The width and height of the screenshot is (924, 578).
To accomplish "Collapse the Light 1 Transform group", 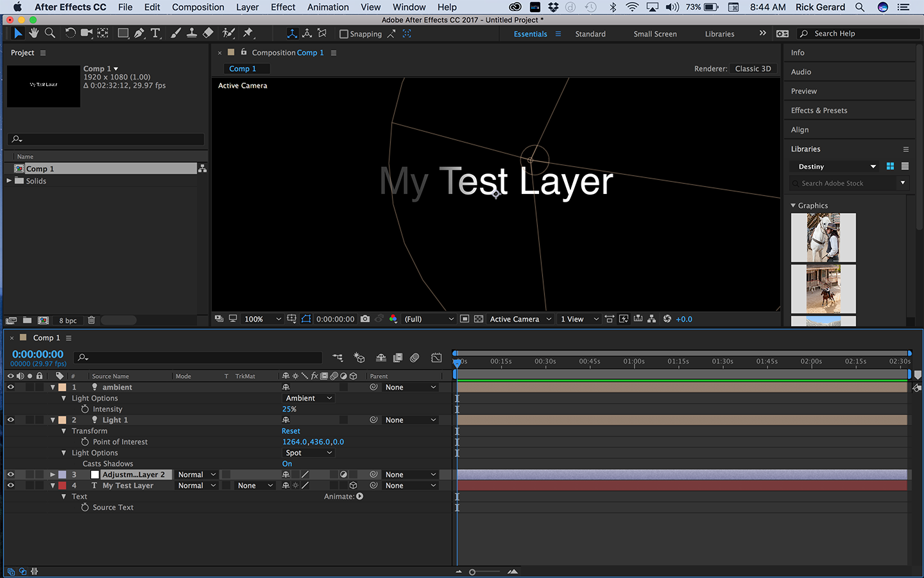I will [x=64, y=431].
